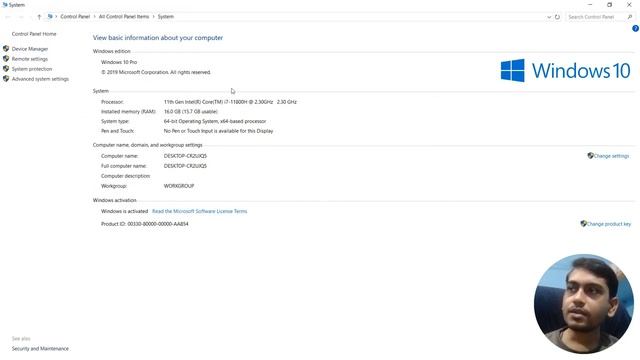Open the help question mark icon
Viewport: 640px width, 360px height.
pos(635,29)
